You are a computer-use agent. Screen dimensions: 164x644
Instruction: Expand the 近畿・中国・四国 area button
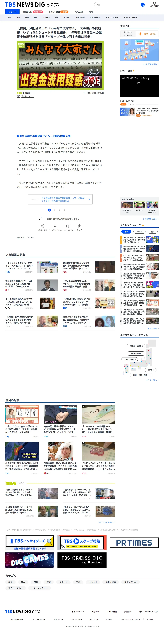(x=141, y=375)
